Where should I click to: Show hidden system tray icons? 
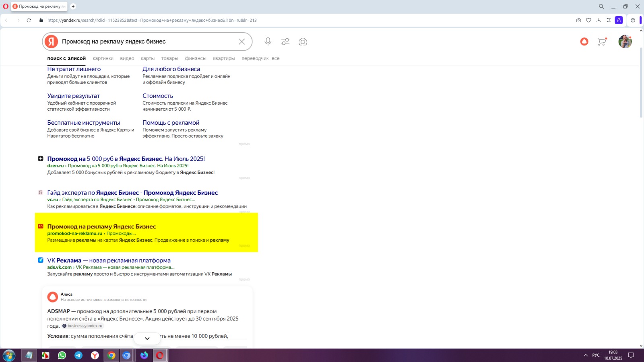[x=586, y=355]
